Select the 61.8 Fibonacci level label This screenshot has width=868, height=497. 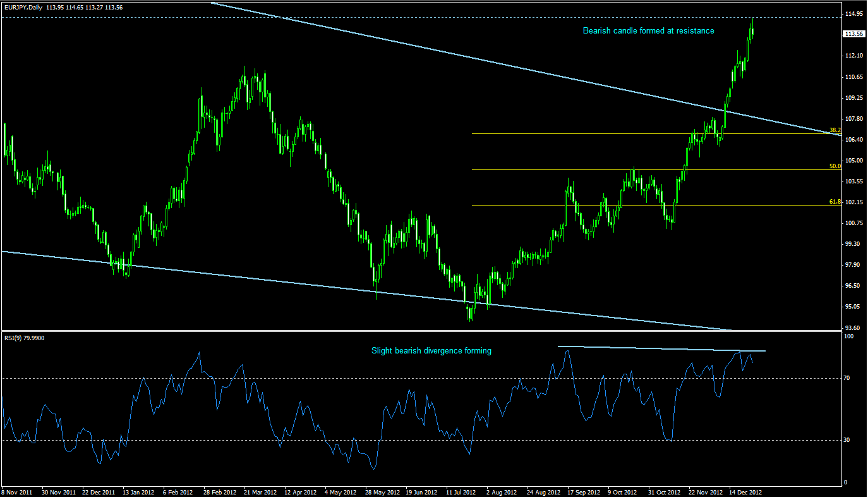[x=834, y=202]
